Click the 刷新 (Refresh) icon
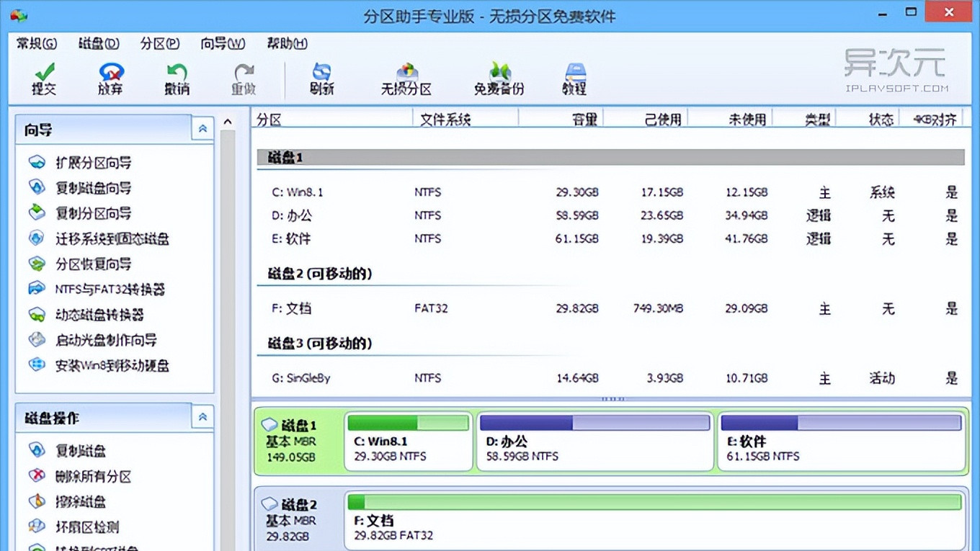This screenshot has width=980, height=551. pos(321,79)
